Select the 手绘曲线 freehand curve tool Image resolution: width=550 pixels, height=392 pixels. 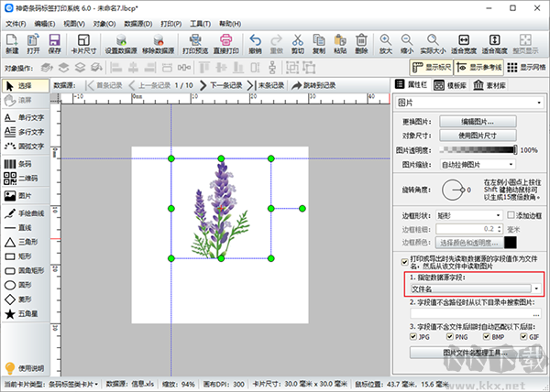pos(25,213)
